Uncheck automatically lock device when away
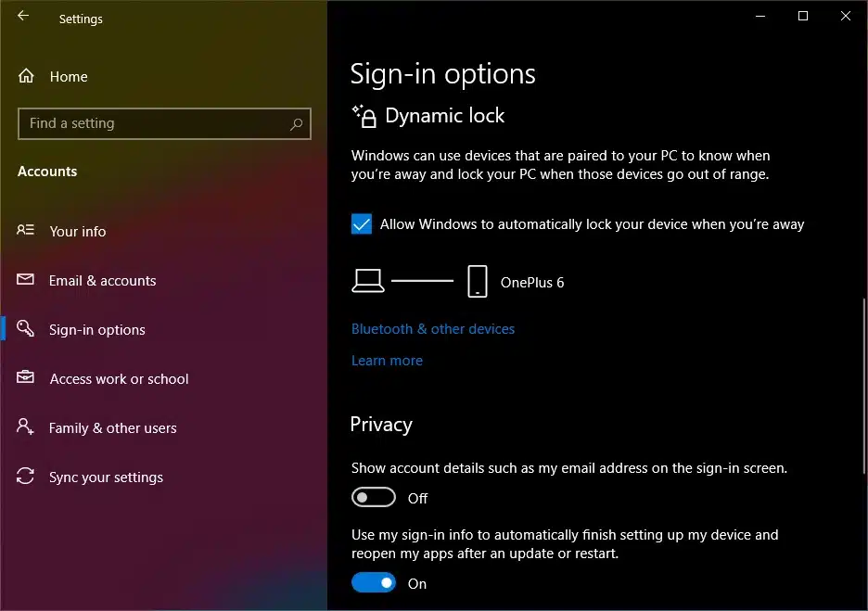Image resolution: width=868 pixels, height=611 pixels. [361, 223]
